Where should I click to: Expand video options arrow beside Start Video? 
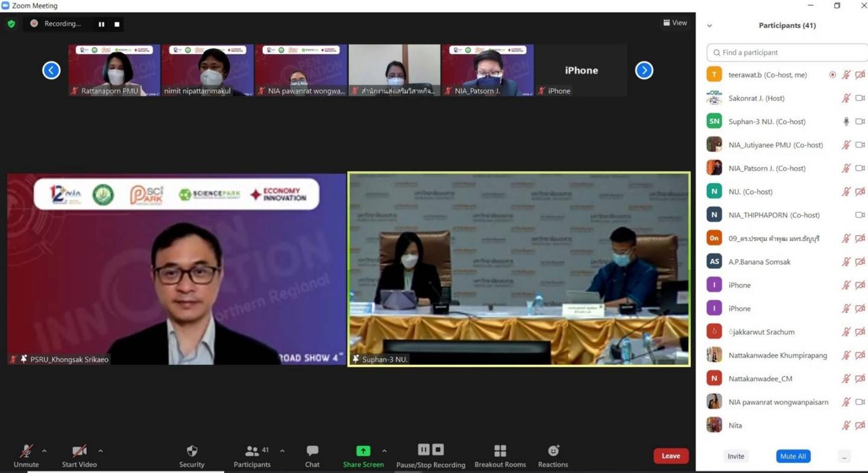(x=100, y=451)
